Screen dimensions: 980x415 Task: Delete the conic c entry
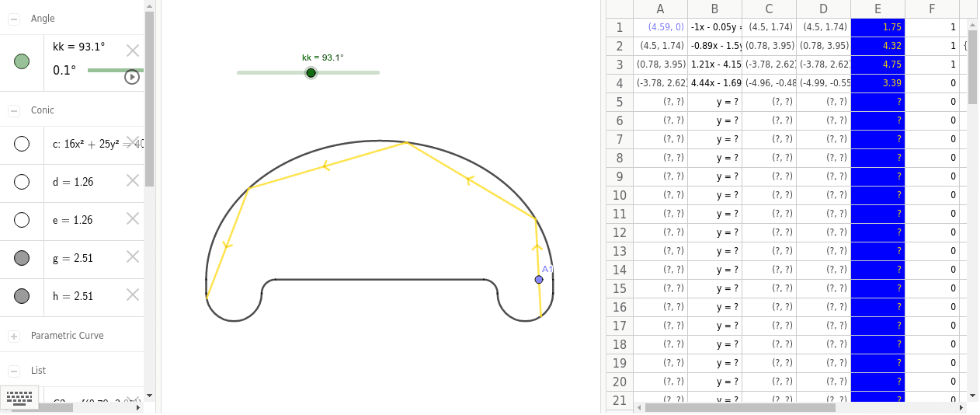(133, 142)
